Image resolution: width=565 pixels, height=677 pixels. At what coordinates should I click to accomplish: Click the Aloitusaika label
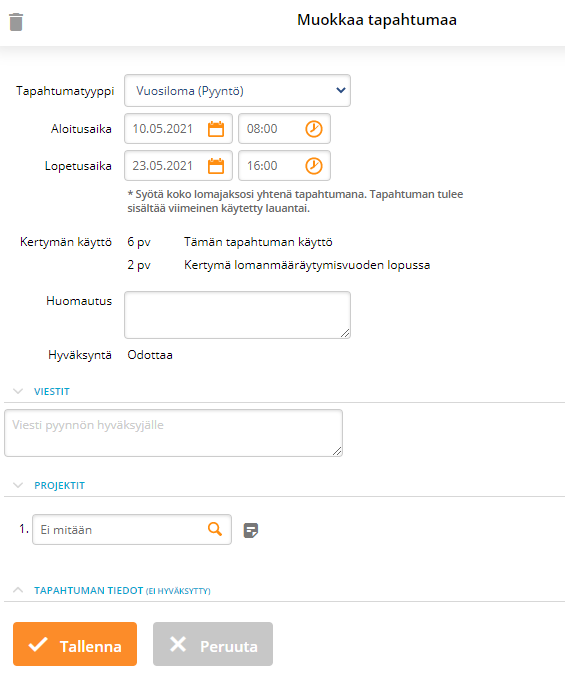coord(81,129)
